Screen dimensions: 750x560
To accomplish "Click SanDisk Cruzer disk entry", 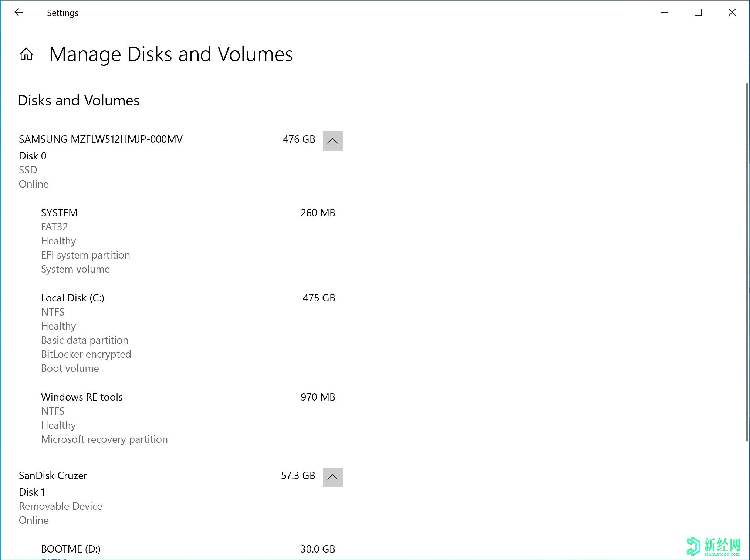I will pyautogui.click(x=53, y=476).
